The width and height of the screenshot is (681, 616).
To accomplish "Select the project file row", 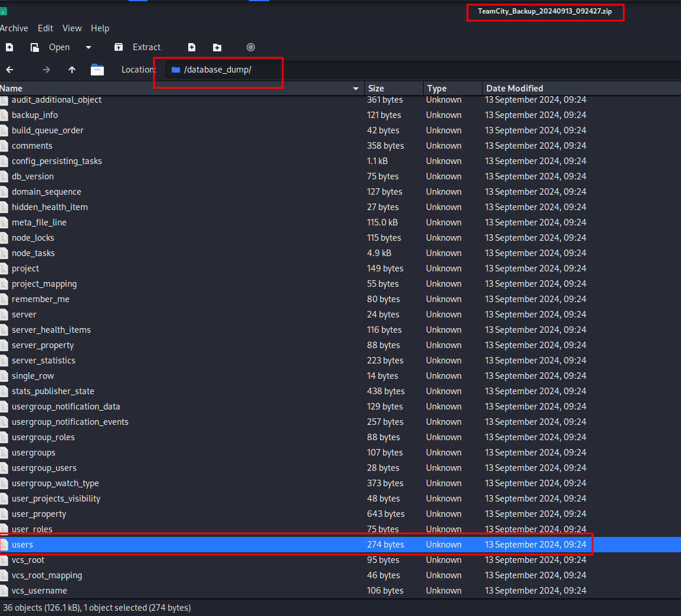I will [x=340, y=268].
